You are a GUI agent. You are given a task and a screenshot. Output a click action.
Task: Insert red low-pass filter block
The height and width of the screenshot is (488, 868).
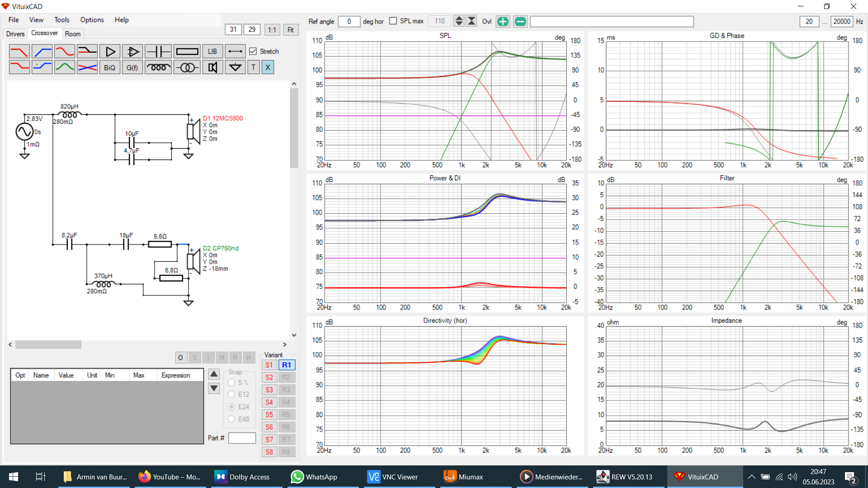coord(19,52)
